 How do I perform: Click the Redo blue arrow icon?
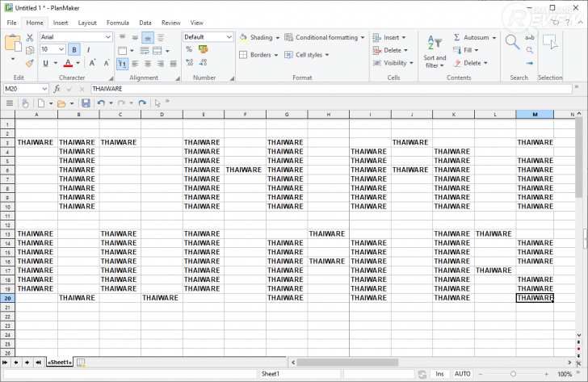click(142, 103)
